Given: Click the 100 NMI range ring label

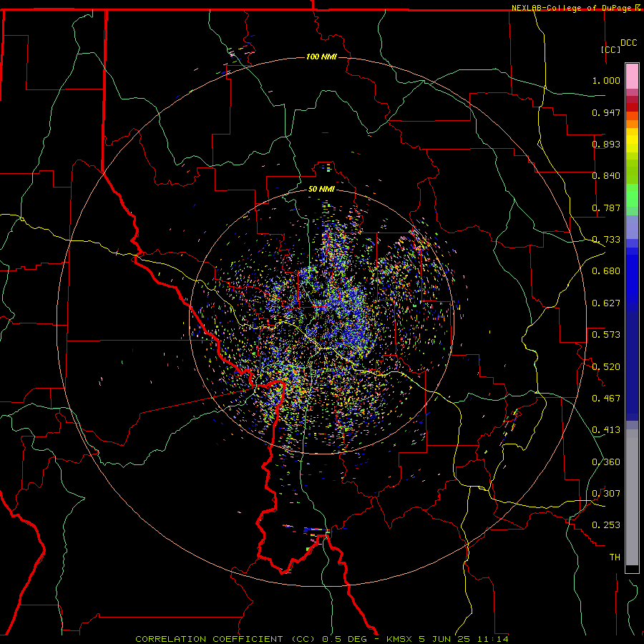Looking at the screenshot, I should (x=321, y=57).
